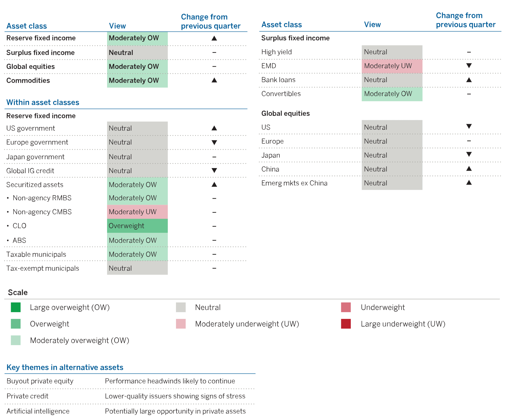Click the dash symbol in the High yield row
Viewport: 508px width, 420px height.
tap(469, 52)
